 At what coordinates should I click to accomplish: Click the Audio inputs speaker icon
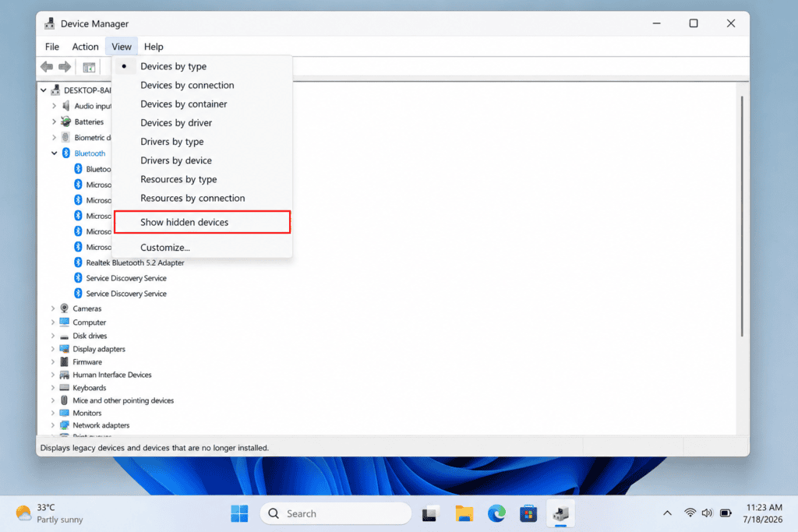pos(65,106)
